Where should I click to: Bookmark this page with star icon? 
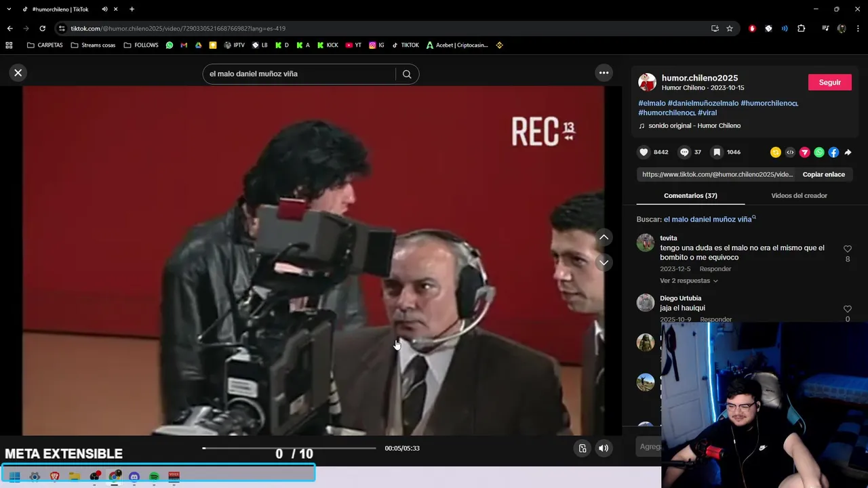tap(730, 28)
